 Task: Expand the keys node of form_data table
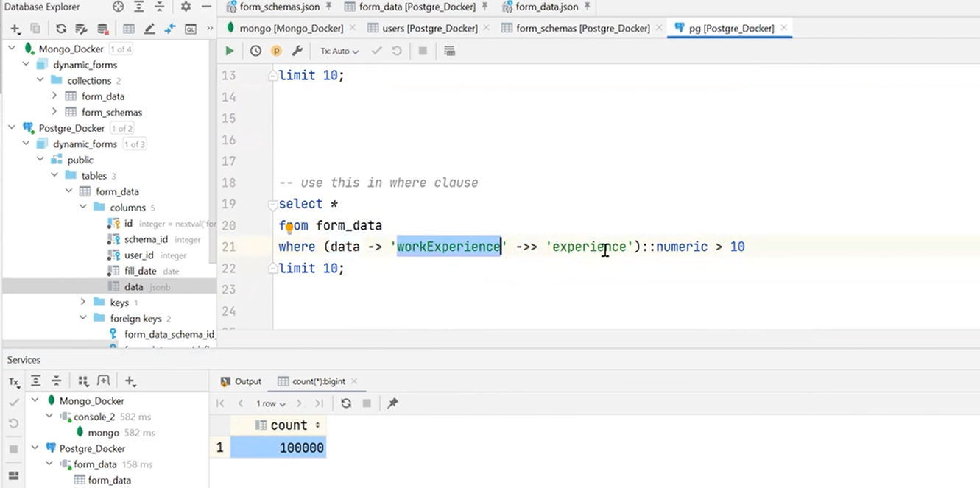click(x=82, y=303)
